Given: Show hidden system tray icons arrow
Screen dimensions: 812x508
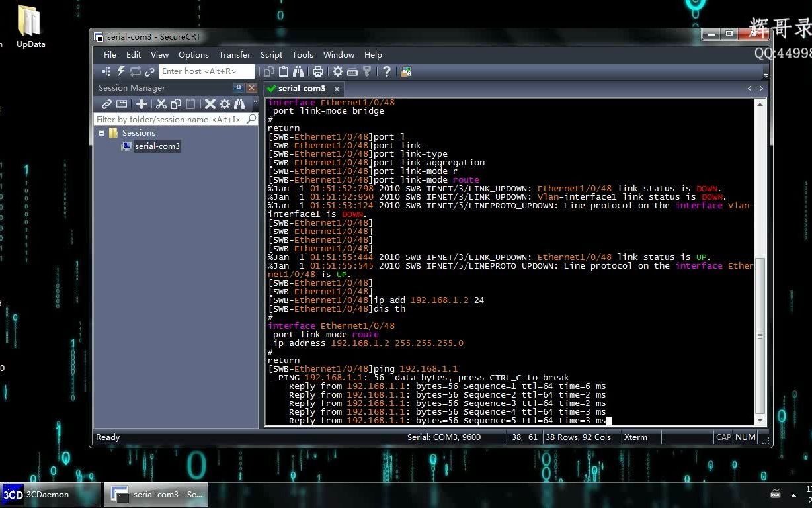Looking at the screenshot, I should tap(793, 495).
